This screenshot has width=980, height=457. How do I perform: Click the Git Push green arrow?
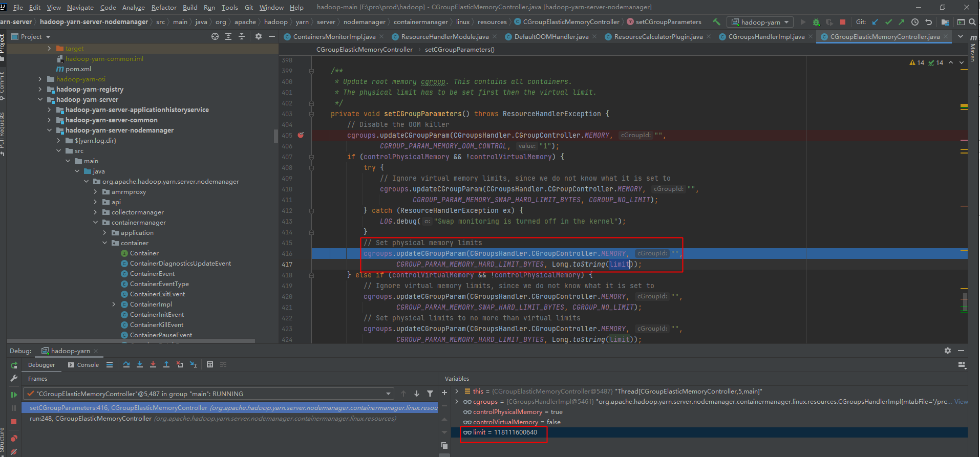[x=901, y=22]
